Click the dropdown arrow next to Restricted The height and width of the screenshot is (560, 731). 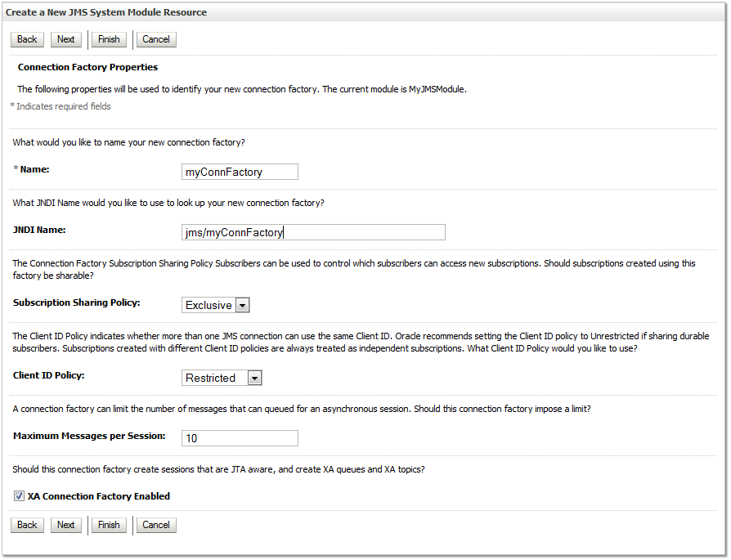(x=254, y=378)
